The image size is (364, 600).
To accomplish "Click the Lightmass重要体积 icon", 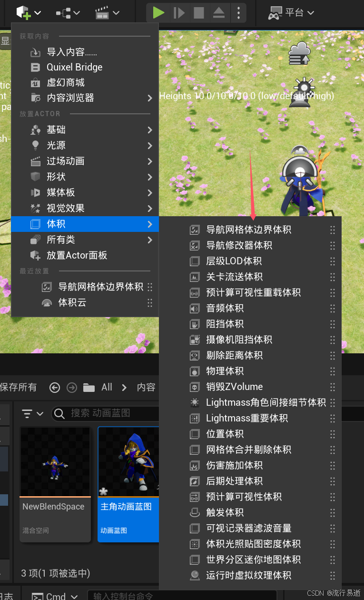I will pyautogui.click(x=194, y=419).
